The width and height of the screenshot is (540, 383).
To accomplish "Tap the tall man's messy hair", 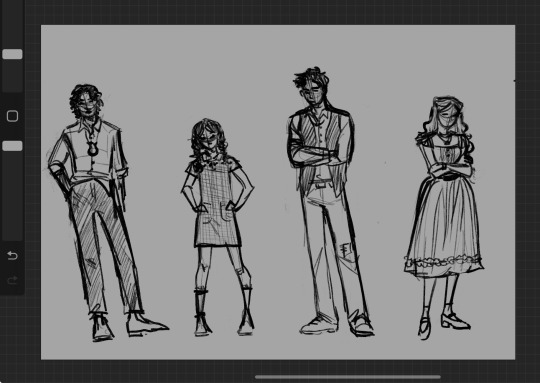I will click(311, 77).
